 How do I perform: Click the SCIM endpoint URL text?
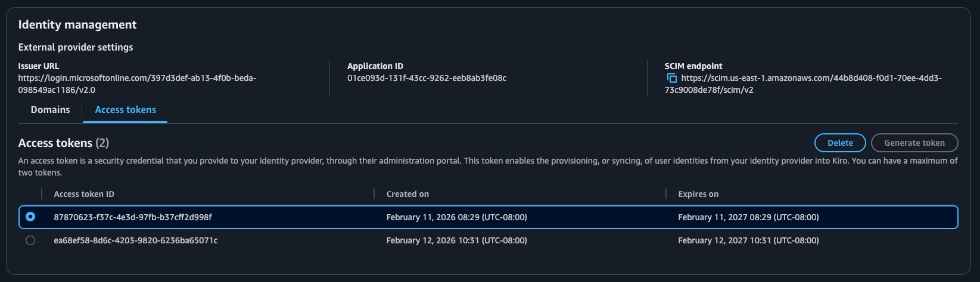tap(811, 78)
